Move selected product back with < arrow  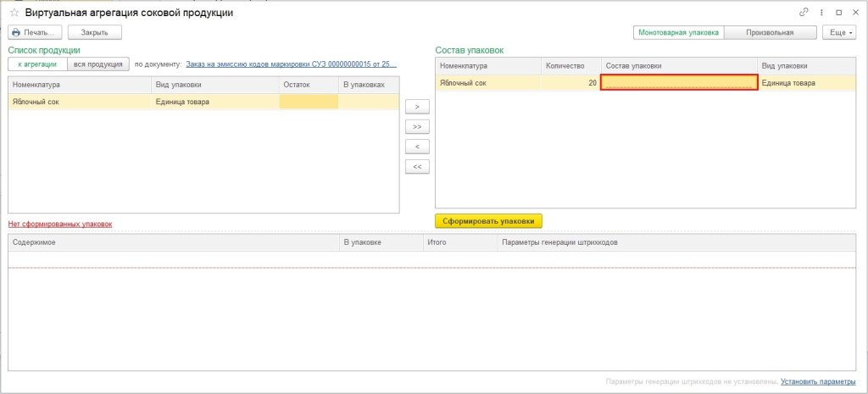click(417, 147)
